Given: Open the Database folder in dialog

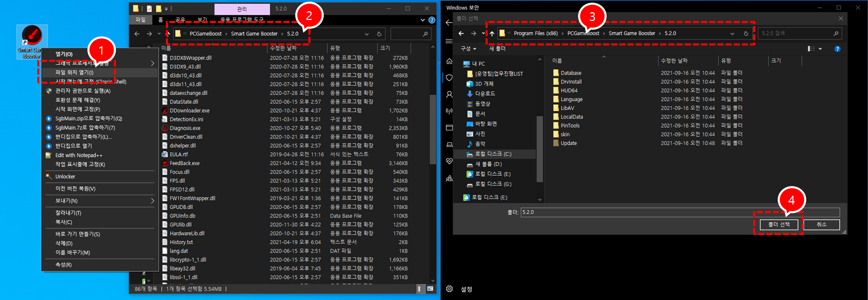Looking at the screenshot, I should coord(571,73).
